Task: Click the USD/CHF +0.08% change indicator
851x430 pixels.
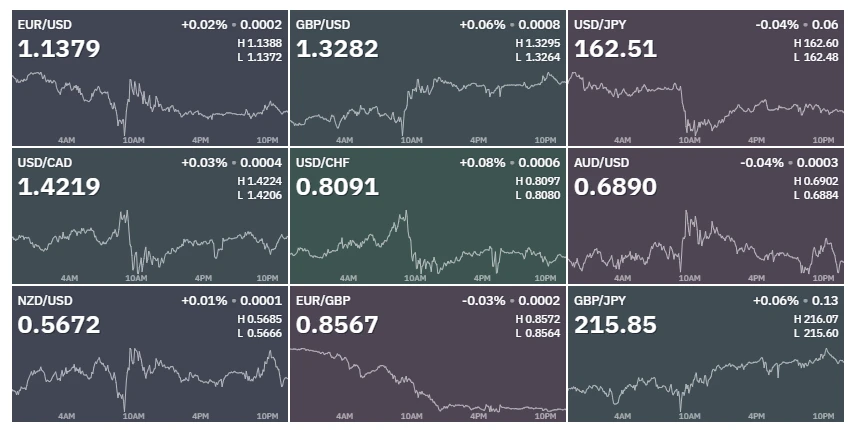Action: tap(482, 162)
